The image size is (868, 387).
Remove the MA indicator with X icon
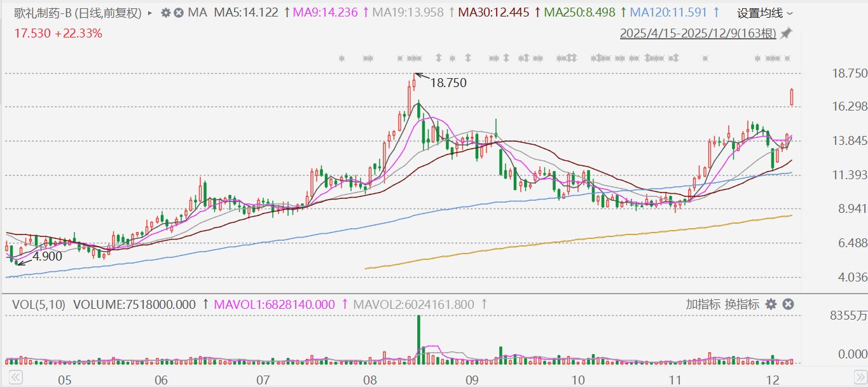tap(179, 13)
